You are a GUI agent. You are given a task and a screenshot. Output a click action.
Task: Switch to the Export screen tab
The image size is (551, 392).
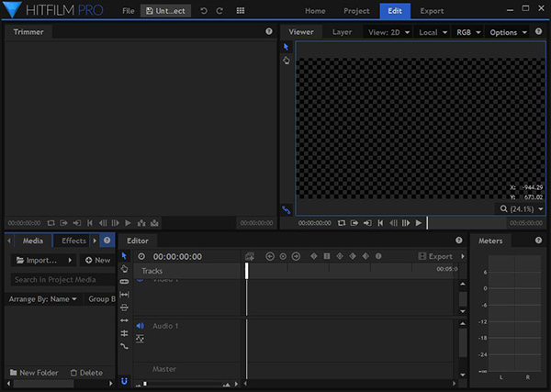pyautogui.click(x=432, y=11)
